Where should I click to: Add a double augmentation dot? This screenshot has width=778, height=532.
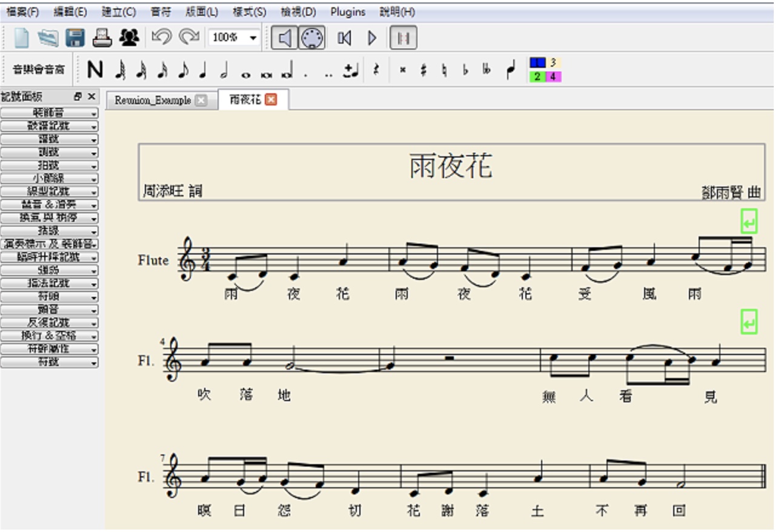click(x=328, y=75)
